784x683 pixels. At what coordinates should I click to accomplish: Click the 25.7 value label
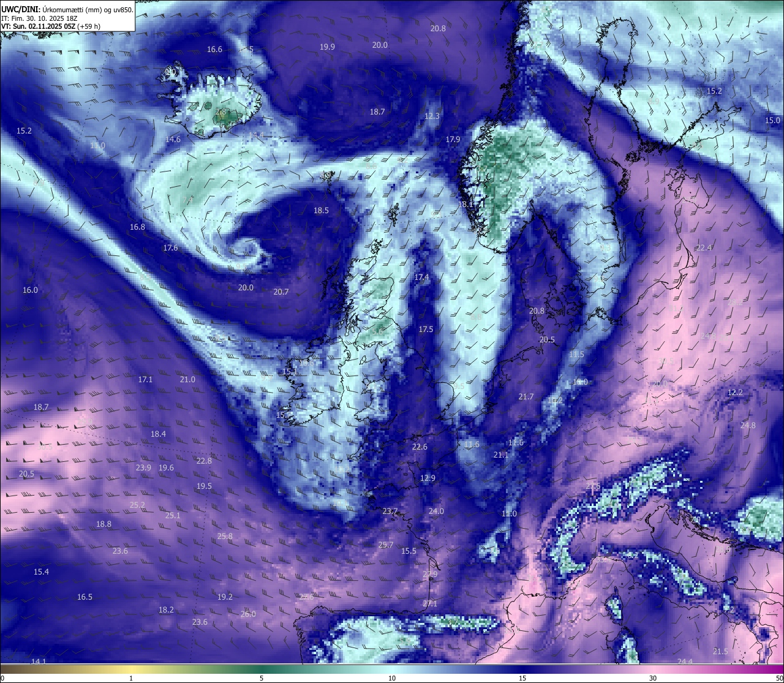(386, 545)
